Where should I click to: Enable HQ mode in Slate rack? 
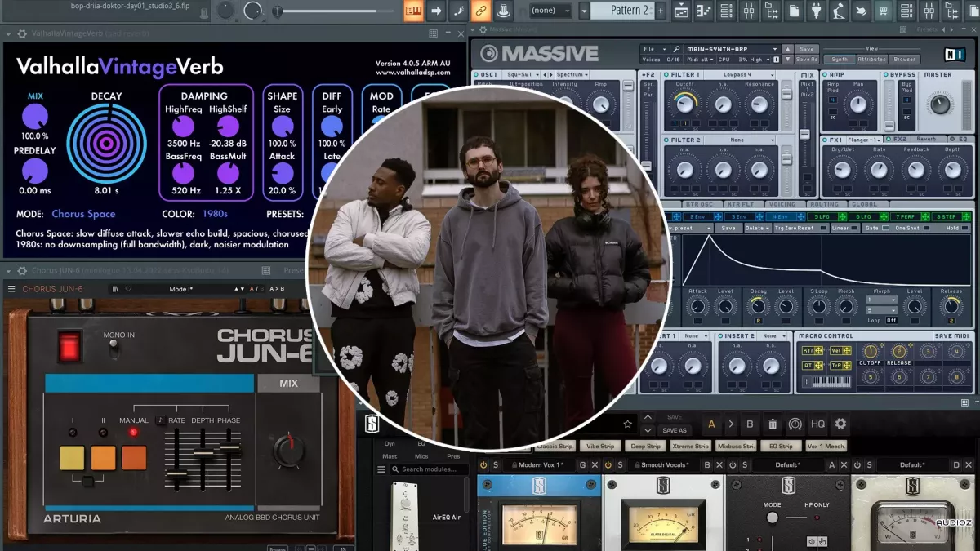[817, 424]
